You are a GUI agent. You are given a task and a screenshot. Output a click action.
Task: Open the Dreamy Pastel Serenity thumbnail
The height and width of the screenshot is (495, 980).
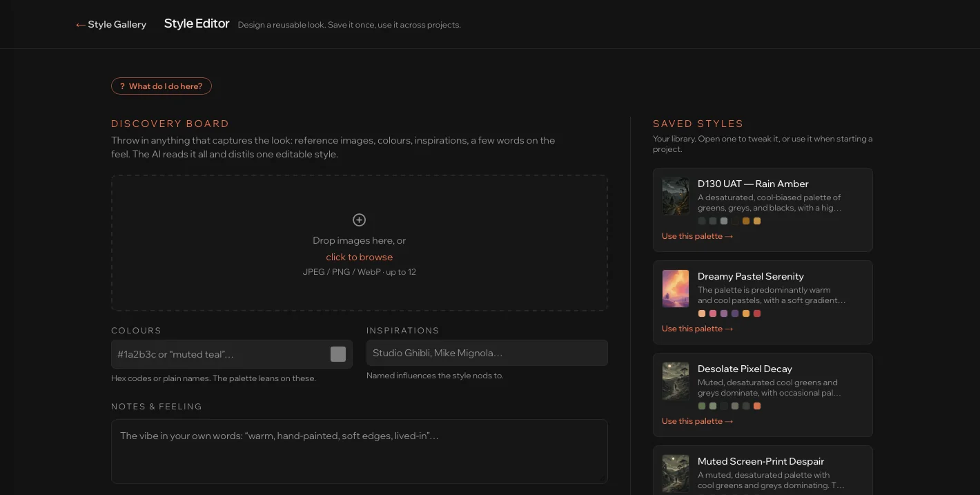[676, 289]
